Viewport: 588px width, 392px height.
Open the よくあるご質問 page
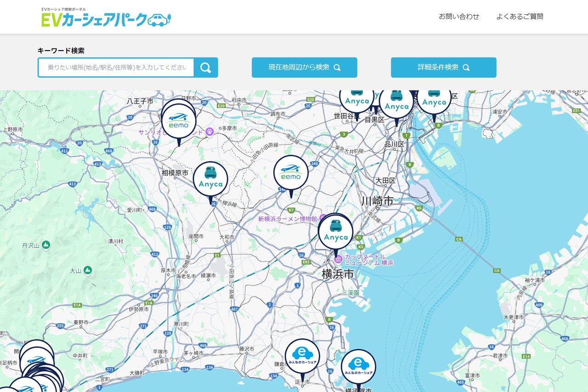pyautogui.click(x=520, y=17)
